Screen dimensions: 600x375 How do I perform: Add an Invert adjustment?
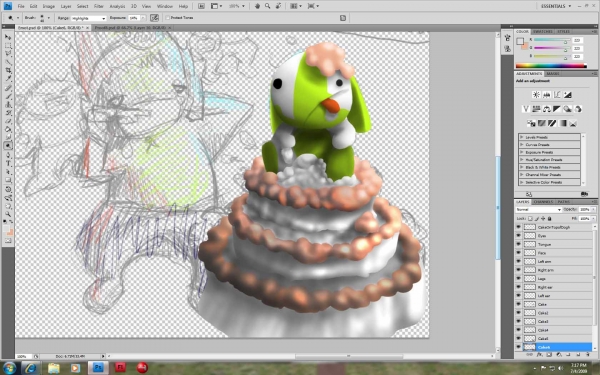[x=531, y=123]
